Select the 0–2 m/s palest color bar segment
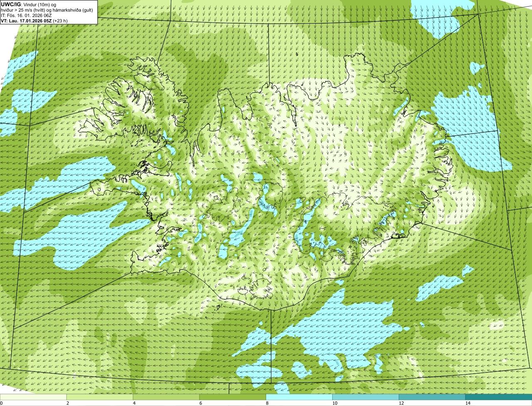 click(33, 397)
